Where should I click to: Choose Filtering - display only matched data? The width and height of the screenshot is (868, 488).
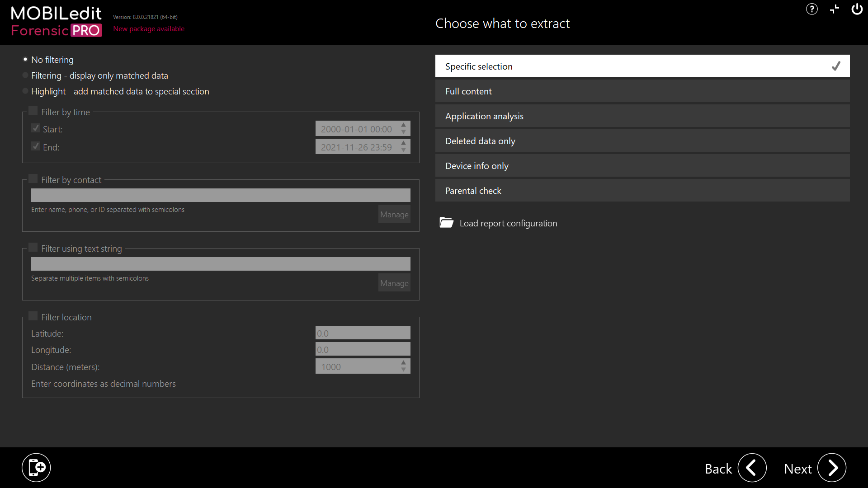[x=25, y=75]
